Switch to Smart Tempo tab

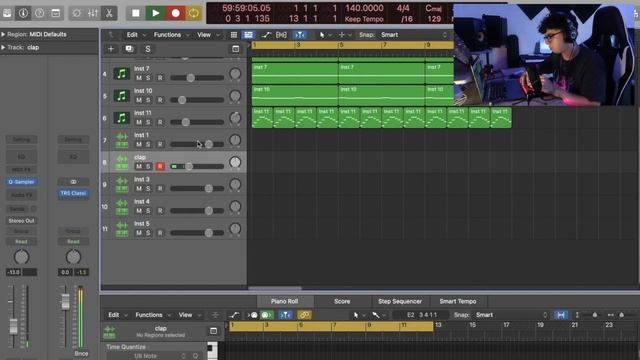(x=458, y=302)
